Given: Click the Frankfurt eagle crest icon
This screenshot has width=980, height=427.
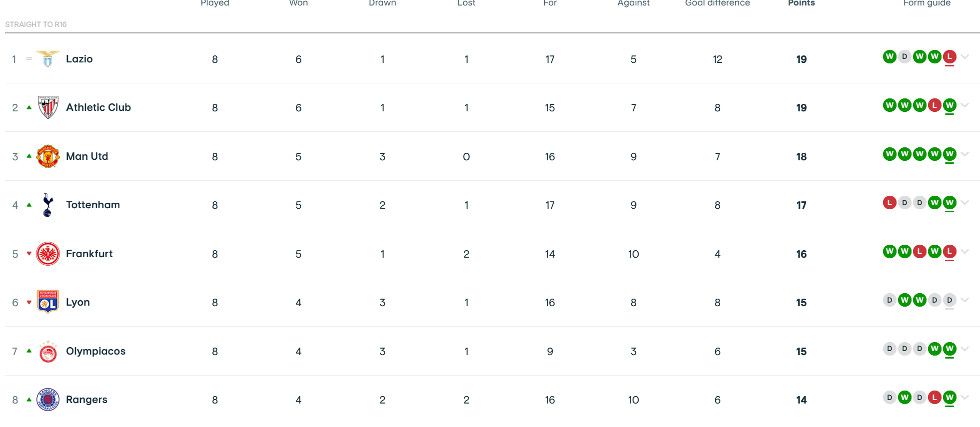Looking at the screenshot, I should pos(48,254).
